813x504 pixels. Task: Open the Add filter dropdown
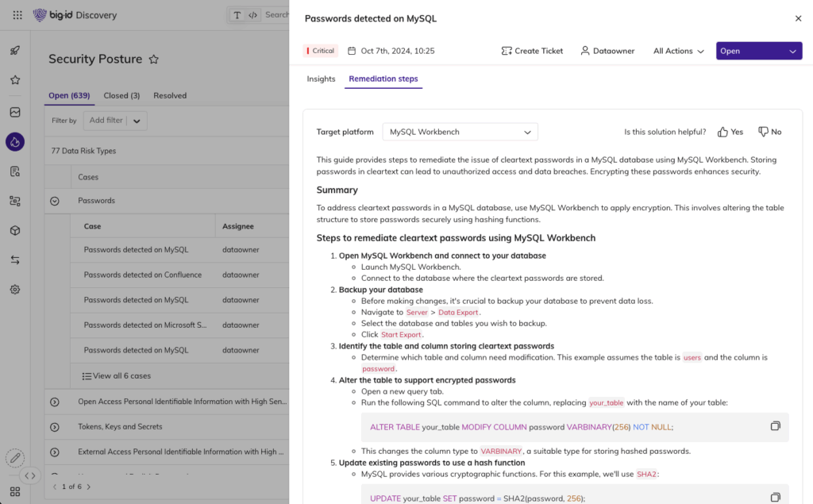(115, 121)
